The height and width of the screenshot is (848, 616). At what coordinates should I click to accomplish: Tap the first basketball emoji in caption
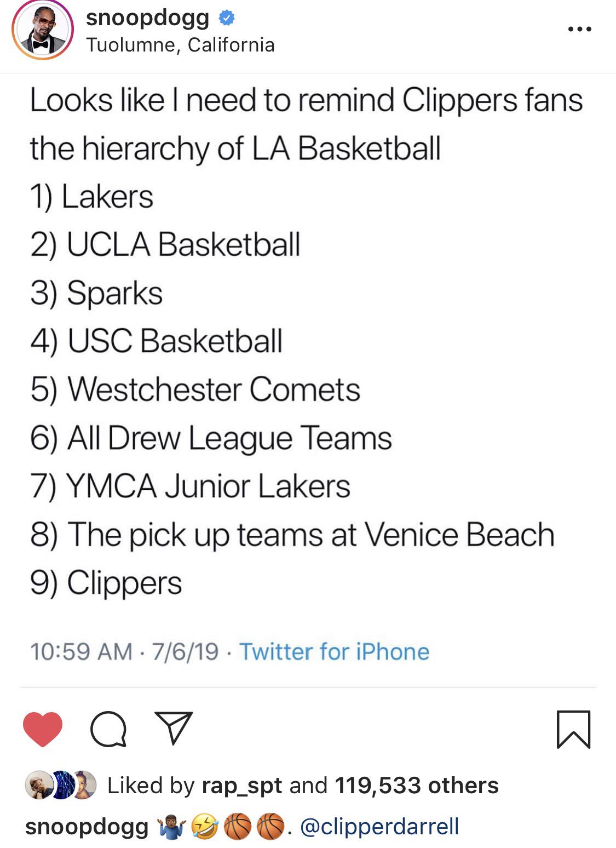click(x=238, y=827)
